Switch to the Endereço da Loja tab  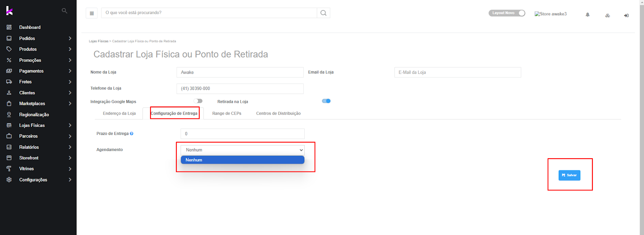point(119,113)
